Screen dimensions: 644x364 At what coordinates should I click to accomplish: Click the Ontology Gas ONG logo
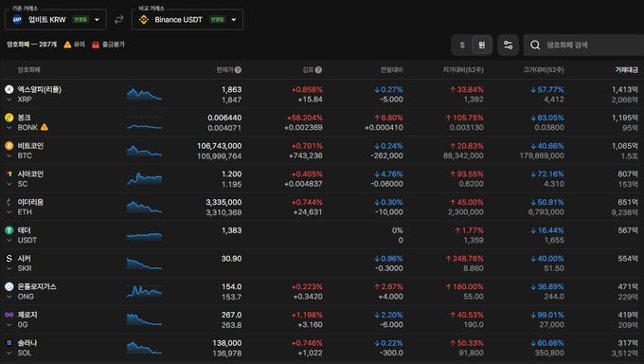point(9,286)
